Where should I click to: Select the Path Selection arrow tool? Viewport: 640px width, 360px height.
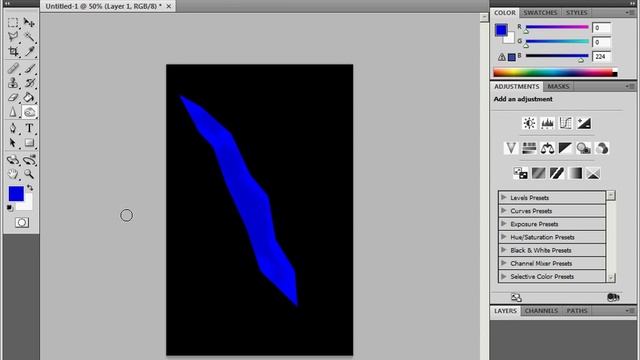pos(13,143)
